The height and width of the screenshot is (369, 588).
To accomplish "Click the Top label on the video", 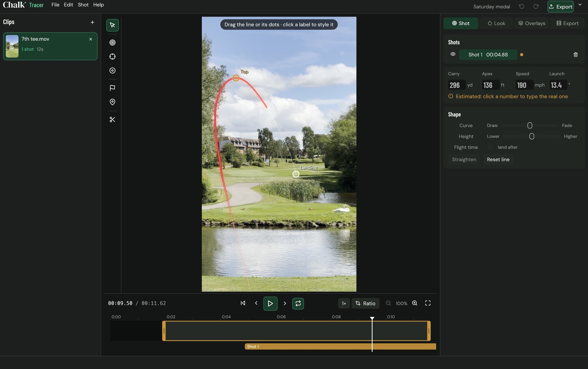I will [x=244, y=72].
